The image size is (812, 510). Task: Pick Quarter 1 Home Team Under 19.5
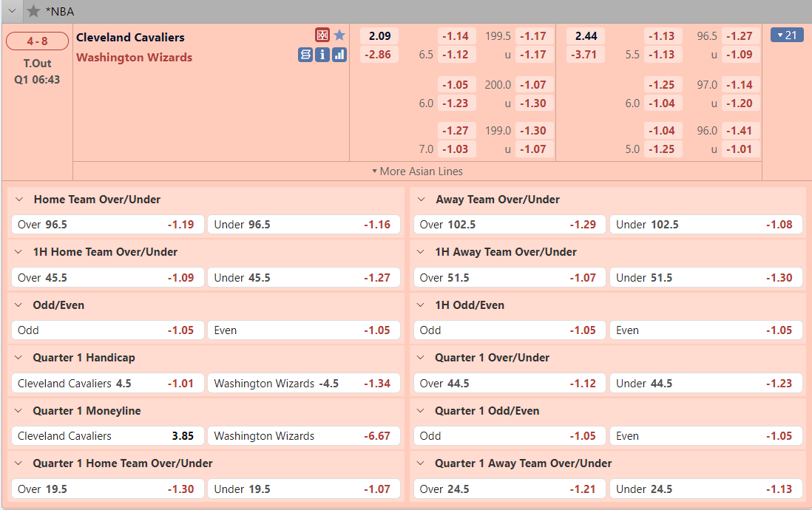tap(304, 489)
